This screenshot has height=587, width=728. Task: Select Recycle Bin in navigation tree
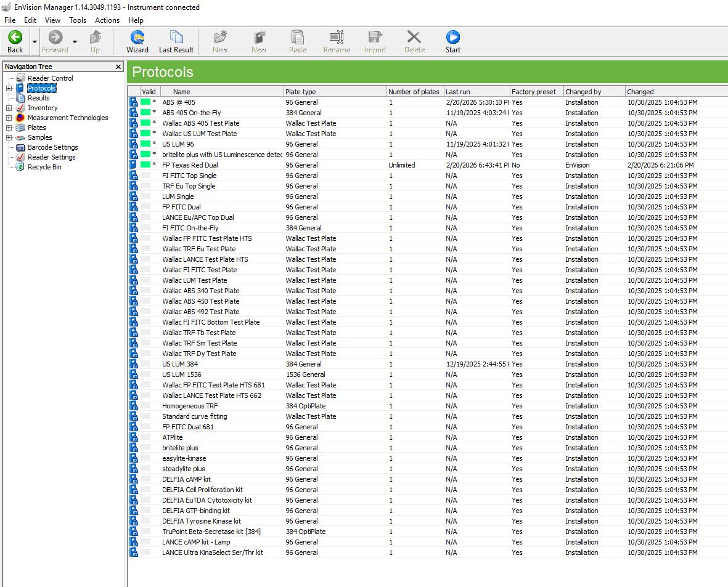pos(44,167)
